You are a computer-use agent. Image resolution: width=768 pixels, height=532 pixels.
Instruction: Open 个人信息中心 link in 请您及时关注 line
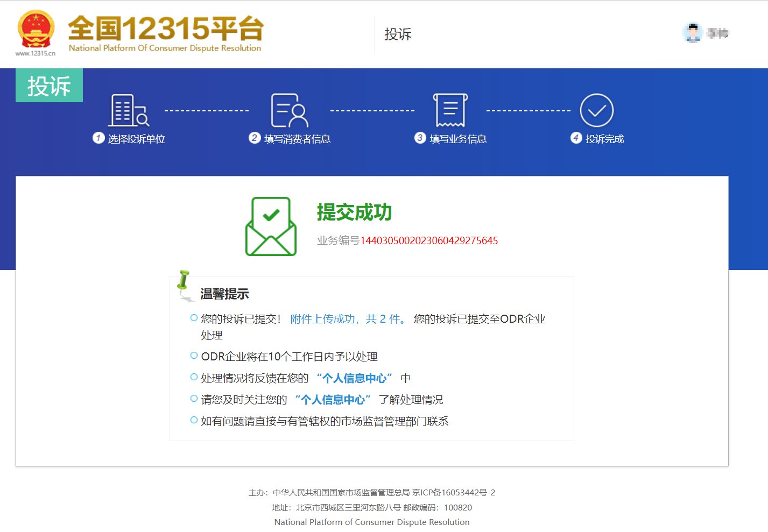[x=333, y=400]
